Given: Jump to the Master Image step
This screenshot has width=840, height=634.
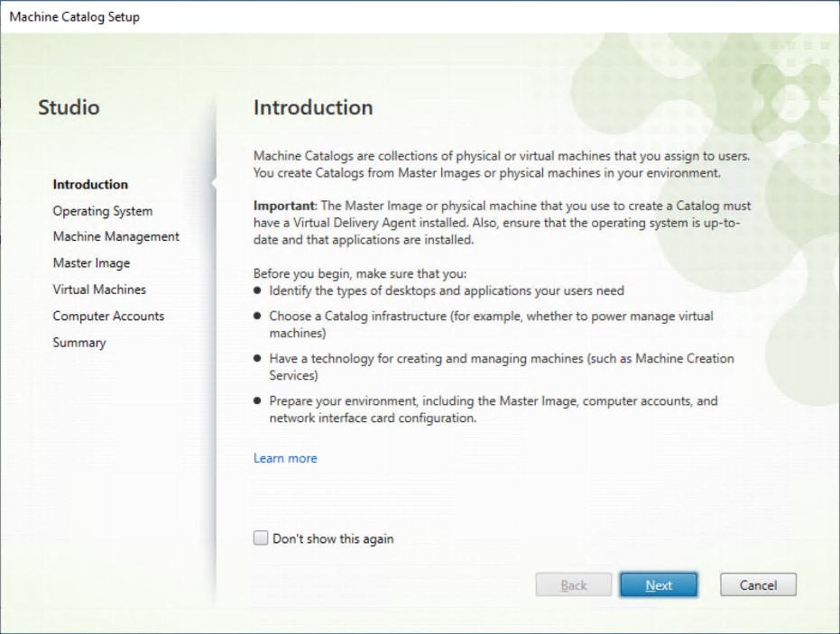Looking at the screenshot, I should coord(91,263).
